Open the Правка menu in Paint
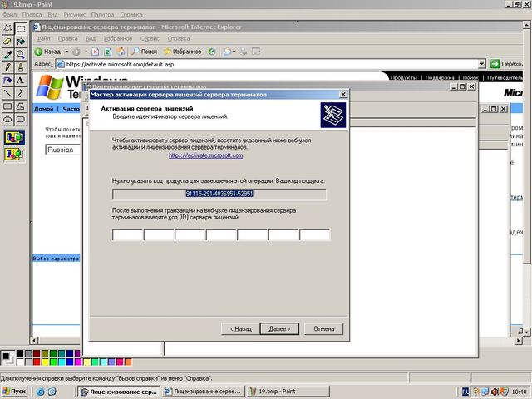 [x=32, y=15]
